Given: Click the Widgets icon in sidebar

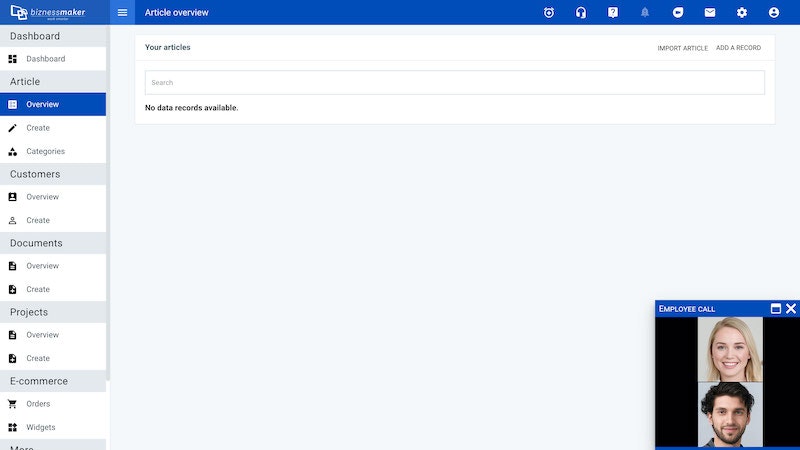Looking at the screenshot, I should pyautogui.click(x=13, y=427).
